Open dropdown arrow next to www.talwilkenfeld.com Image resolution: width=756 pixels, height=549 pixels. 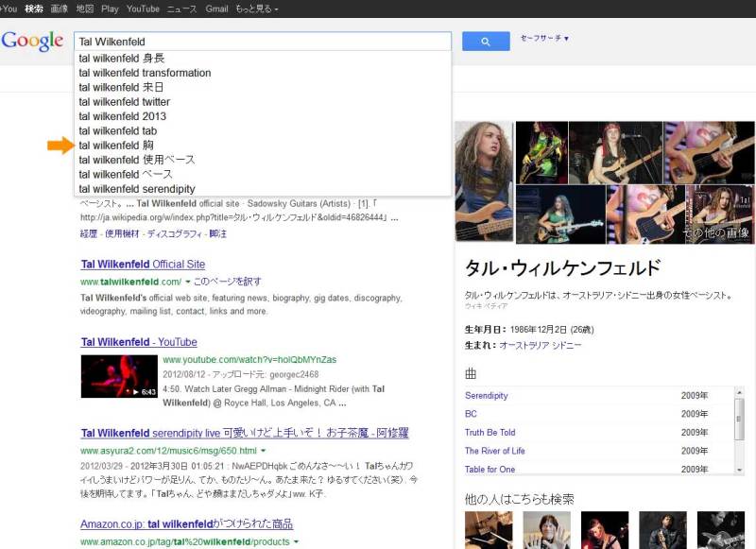(187, 282)
